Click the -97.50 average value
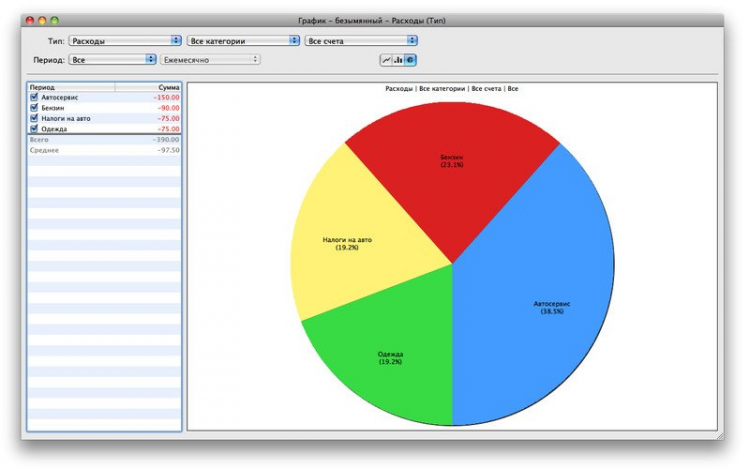750x469 pixels. tap(168, 150)
